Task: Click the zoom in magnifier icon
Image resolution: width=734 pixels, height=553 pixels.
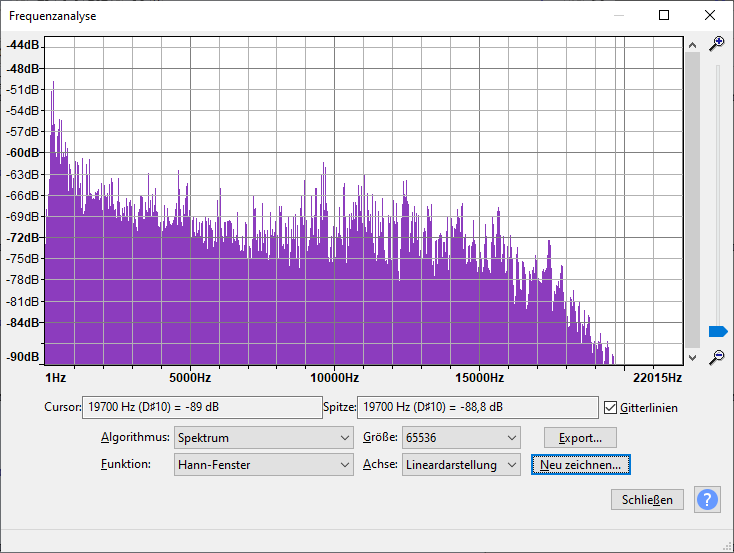Action: [716, 44]
